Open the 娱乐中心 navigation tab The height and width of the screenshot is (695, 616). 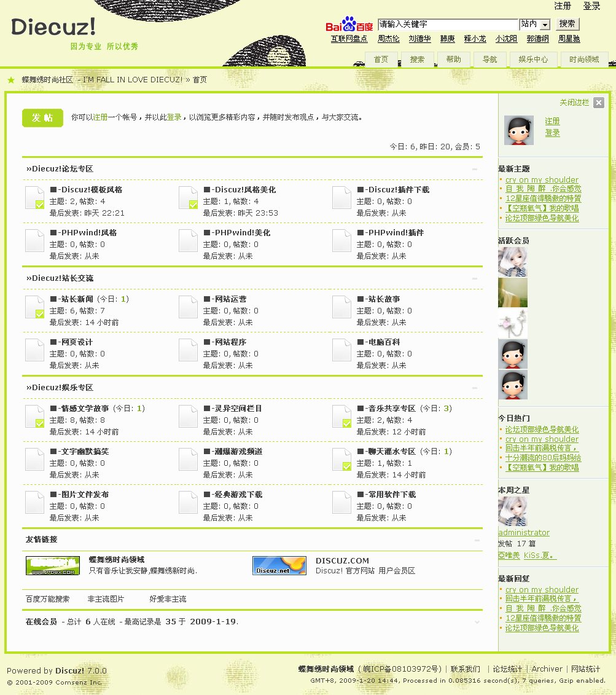click(533, 60)
